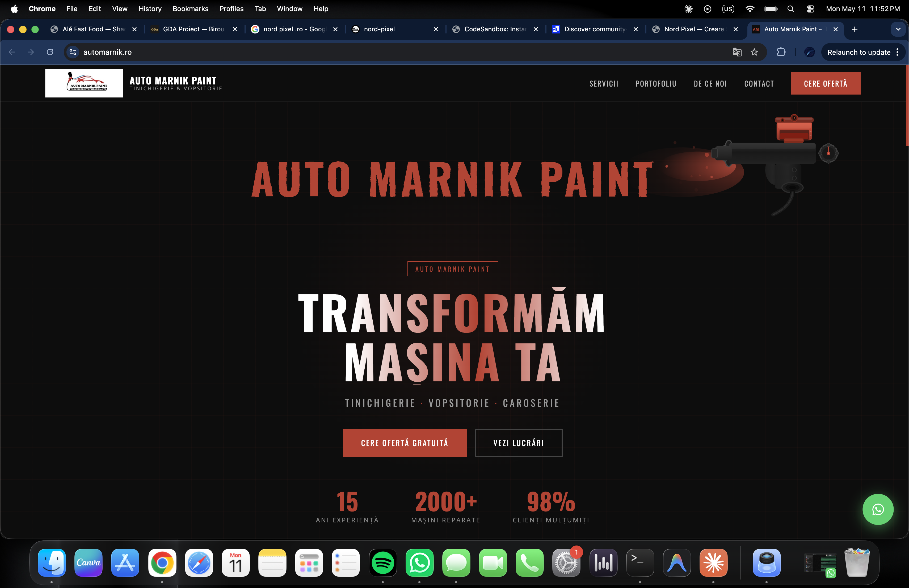Open the Profiles menu
This screenshot has width=909, height=588.
[x=231, y=8]
